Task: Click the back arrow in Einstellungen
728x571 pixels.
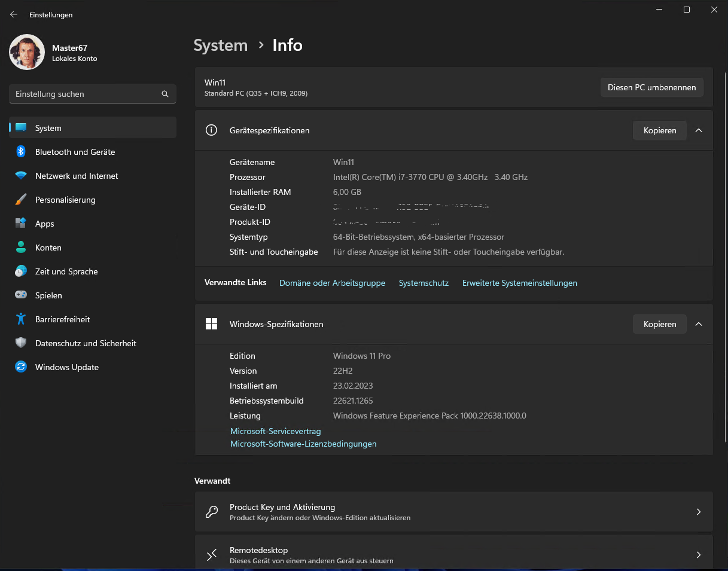Action: [14, 14]
